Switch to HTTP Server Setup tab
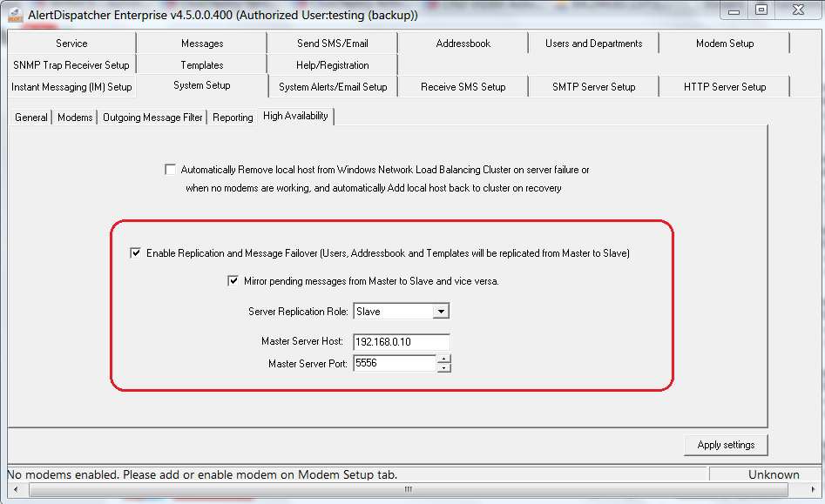 point(725,87)
